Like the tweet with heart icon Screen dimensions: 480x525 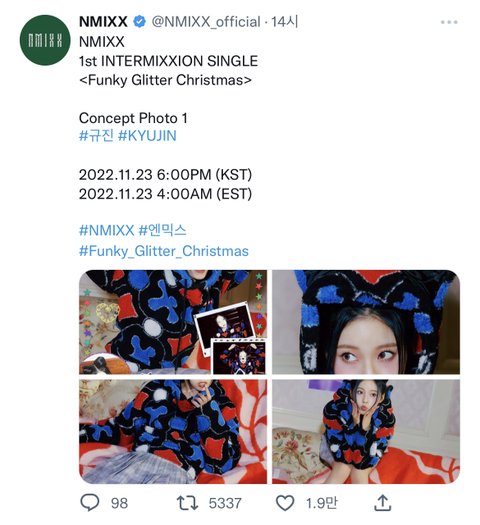285,503
